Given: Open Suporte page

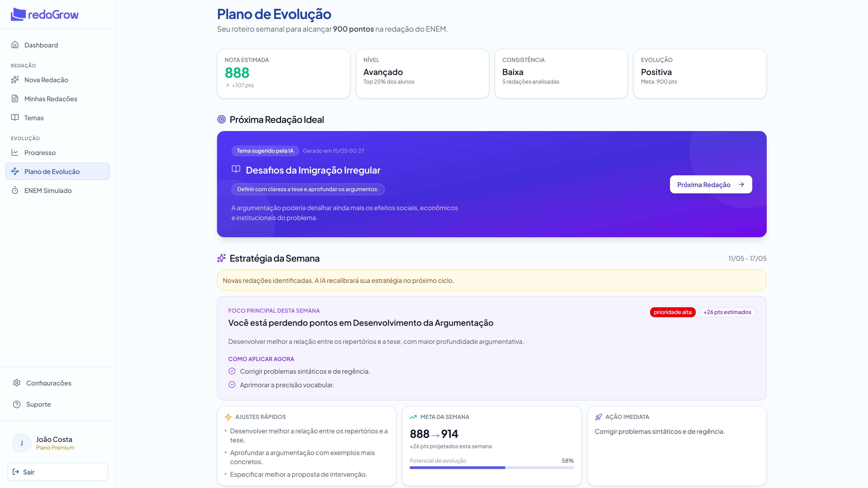Looking at the screenshot, I should coord(58,404).
